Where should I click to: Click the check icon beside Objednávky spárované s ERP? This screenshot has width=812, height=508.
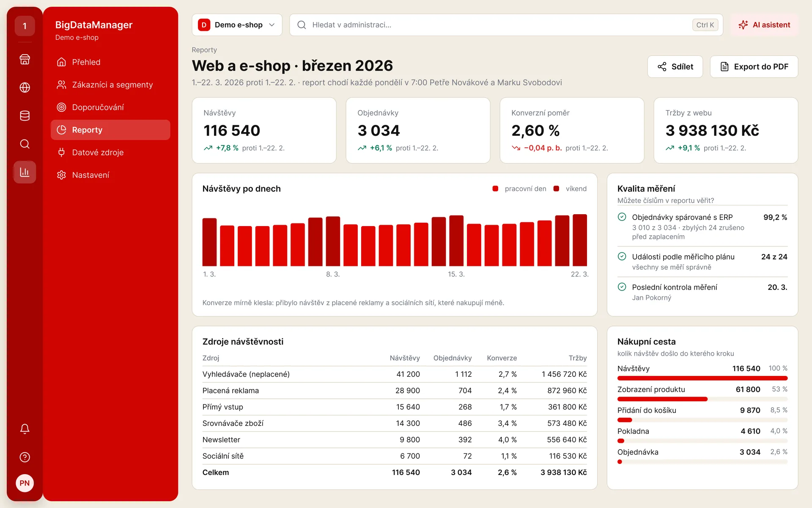point(622,217)
